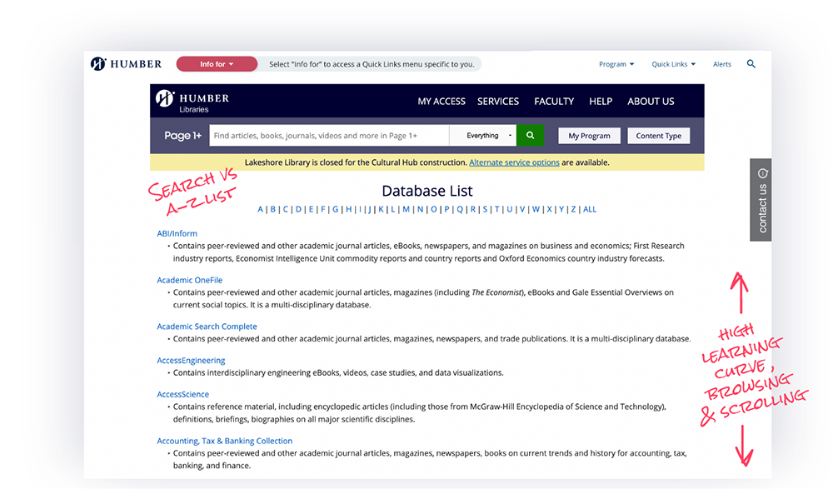Click the green search button
The image size is (833, 504).
tap(530, 136)
